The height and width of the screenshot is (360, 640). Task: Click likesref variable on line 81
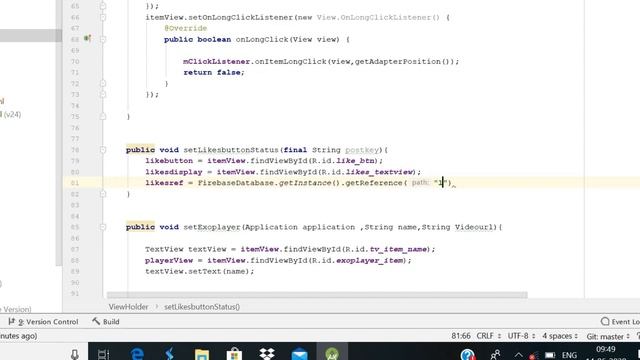click(164, 183)
